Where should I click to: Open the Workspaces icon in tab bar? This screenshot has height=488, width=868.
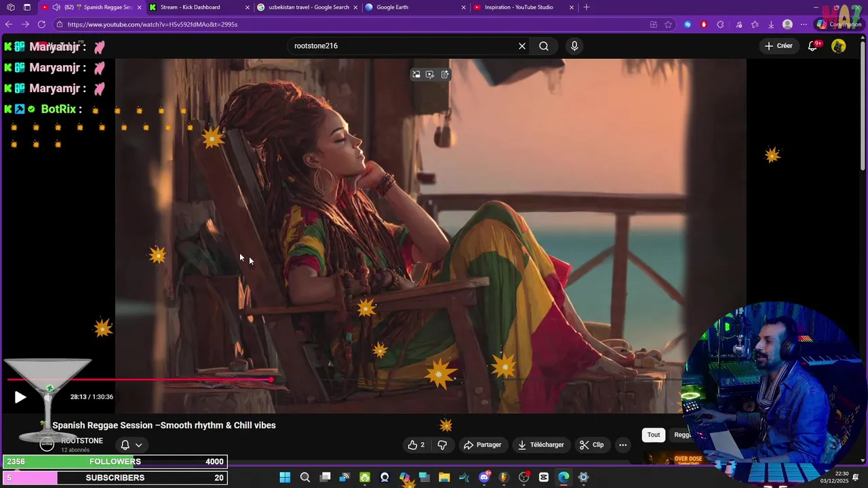click(x=11, y=7)
